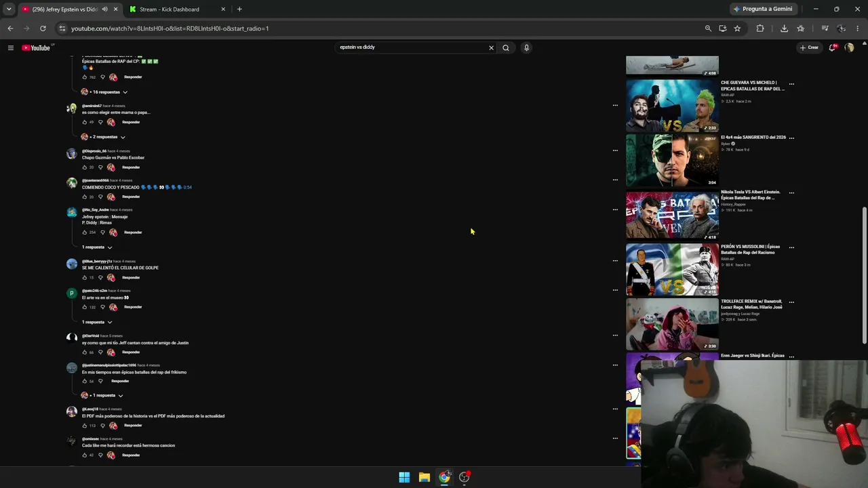
Task: Open more options for 'Nikola Tesla VS Albert Einstein' video
Action: 791,192
